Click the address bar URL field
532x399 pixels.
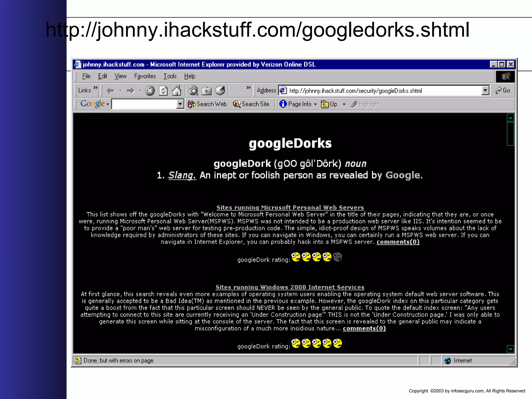tap(384, 91)
